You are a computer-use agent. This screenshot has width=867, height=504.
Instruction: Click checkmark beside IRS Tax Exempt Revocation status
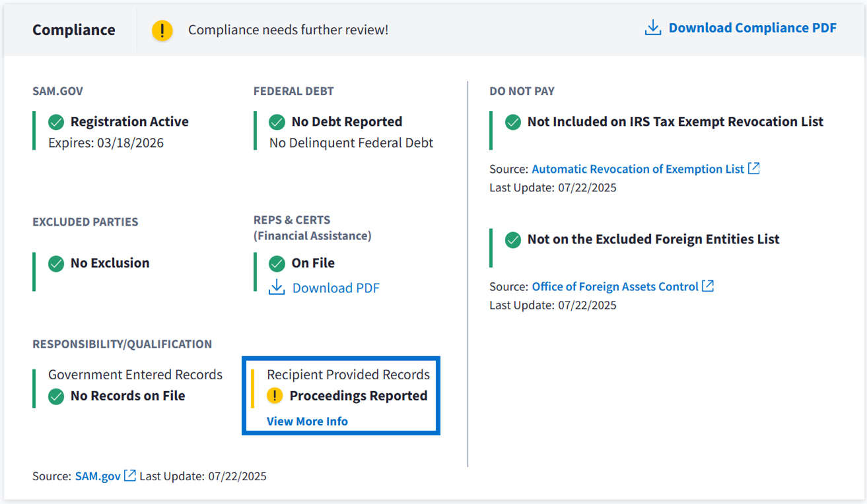(513, 122)
